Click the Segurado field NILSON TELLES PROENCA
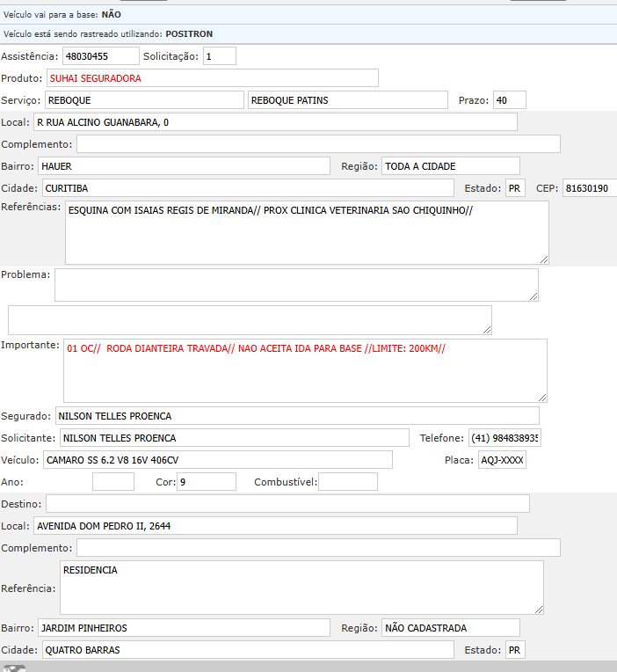Image resolution: width=617 pixels, height=672 pixels. click(x=297, y=416)
